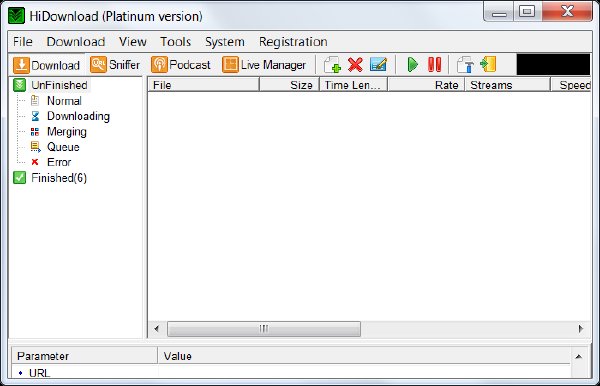Open the File menu

coord(23,41)
